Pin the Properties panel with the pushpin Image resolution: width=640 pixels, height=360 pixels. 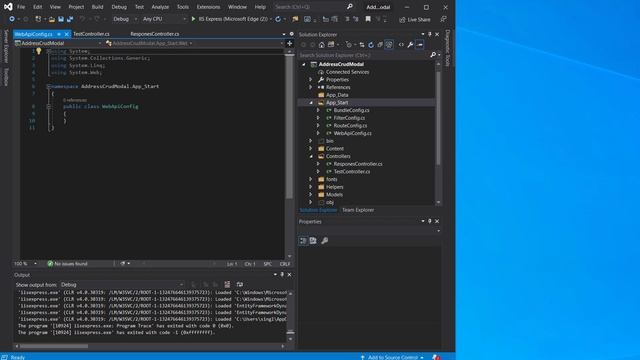pos(429,221)
